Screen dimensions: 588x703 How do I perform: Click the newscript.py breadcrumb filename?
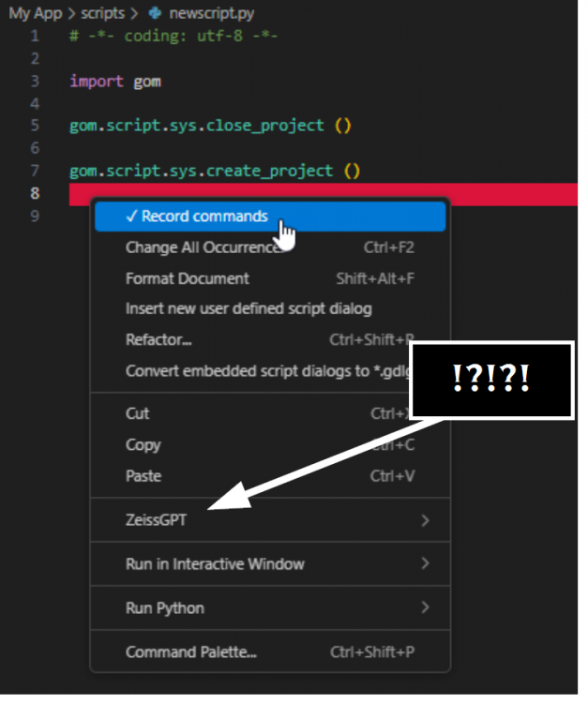click(x=212, y=14)
